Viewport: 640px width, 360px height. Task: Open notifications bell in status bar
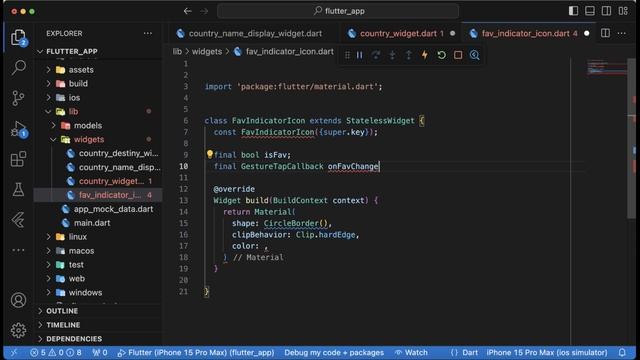(x=622, y=352)
